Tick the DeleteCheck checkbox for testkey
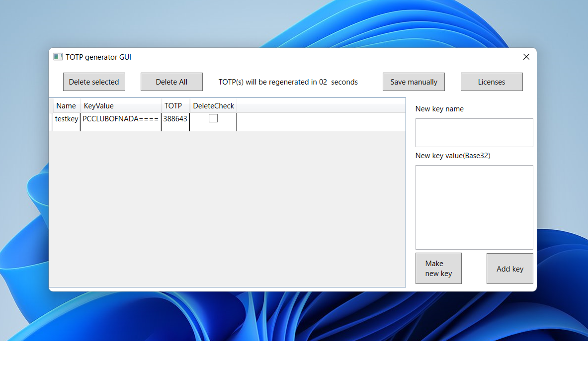 coord(213,118)
